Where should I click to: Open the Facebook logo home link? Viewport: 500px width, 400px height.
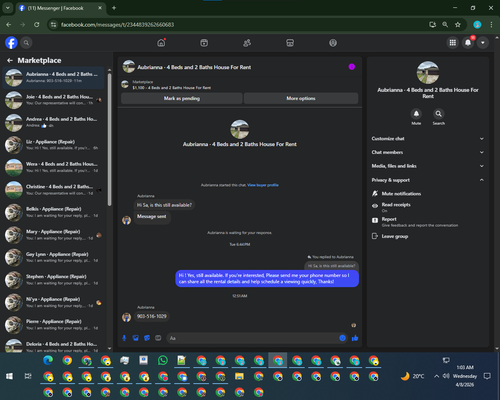(x=11, y=43)
